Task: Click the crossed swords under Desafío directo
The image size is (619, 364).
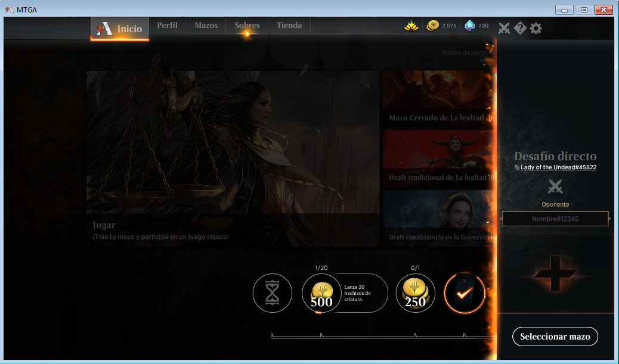Action: pos(555,186)
